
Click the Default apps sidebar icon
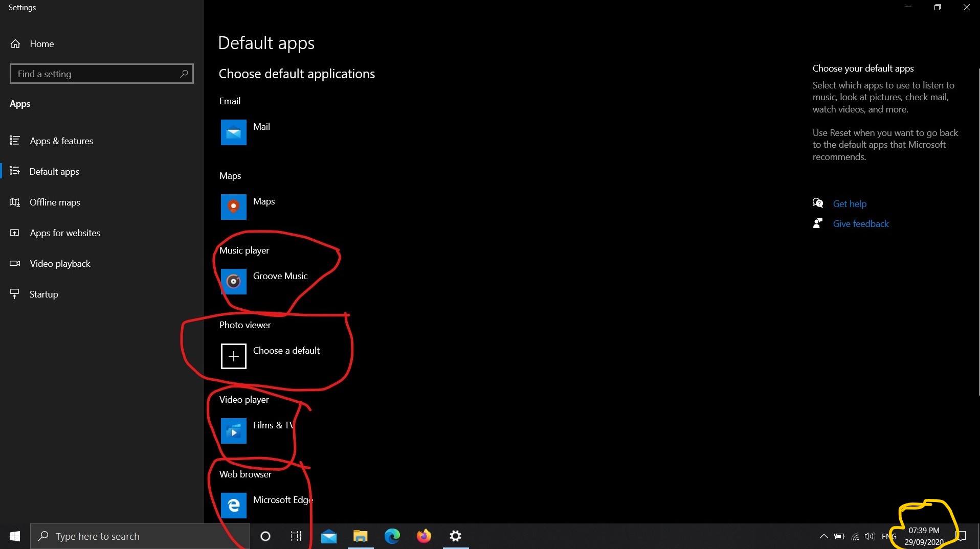pos(15,171)
